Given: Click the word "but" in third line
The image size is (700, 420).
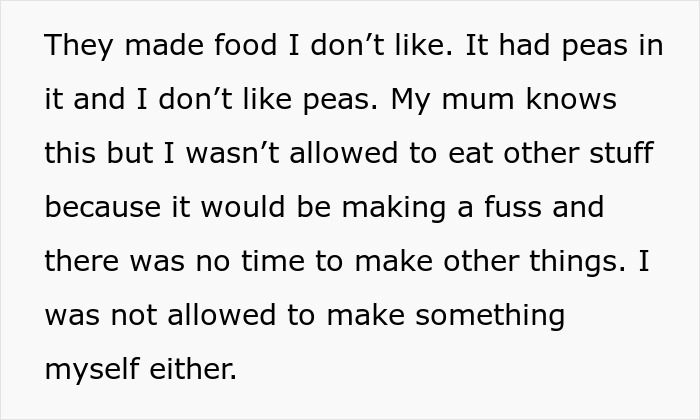Looking at the screenshot, I should (132, 154).
